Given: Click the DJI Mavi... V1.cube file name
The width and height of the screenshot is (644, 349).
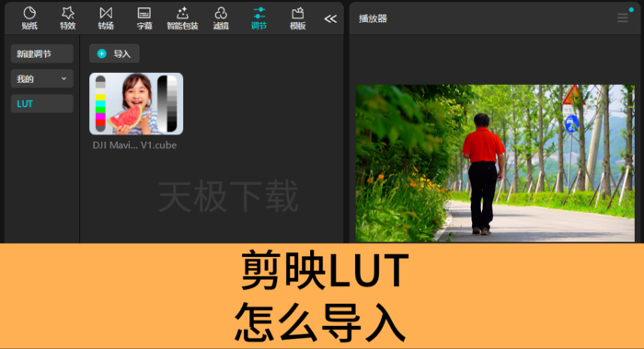Looking at the screenshot, I should pyautogui.click(x=134, y=145).
